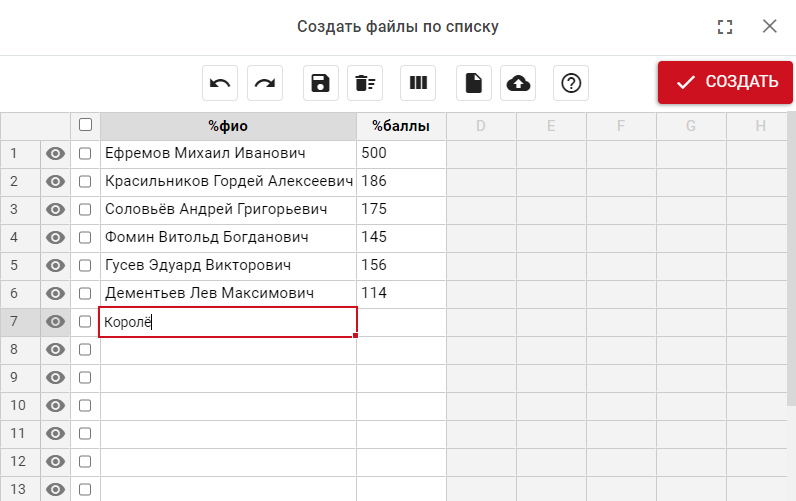Open the help question mark icon
Screen dimensions: 796x501
(x=571, y=83)
